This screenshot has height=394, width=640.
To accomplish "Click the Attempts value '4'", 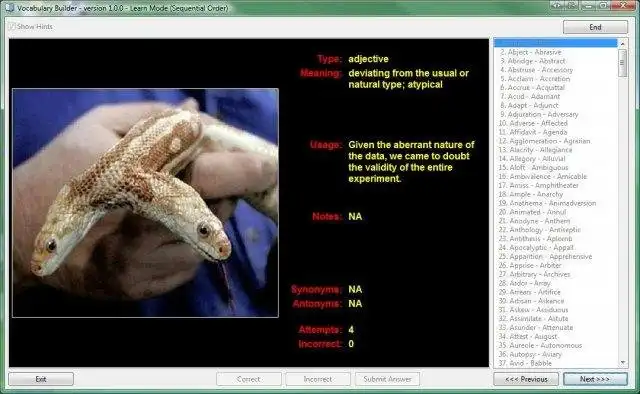I will pyautogui.click(x=351, y=329).
